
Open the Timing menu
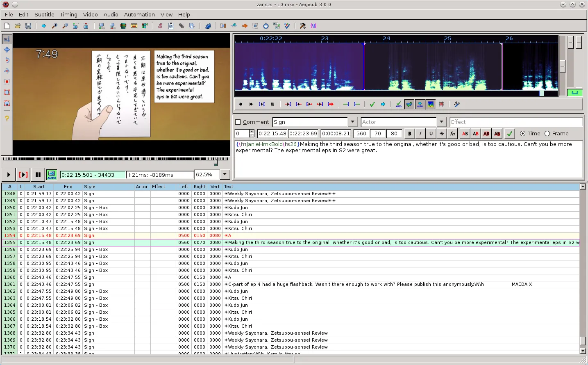68,14
